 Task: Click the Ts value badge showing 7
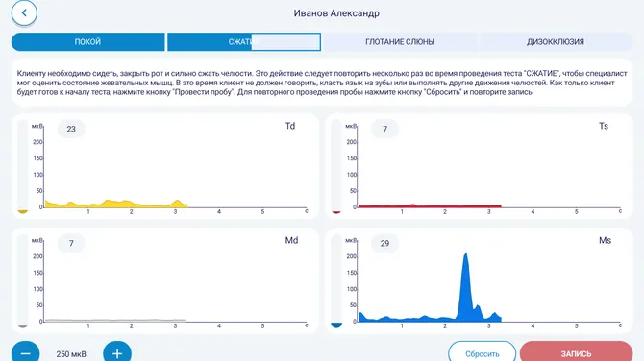click(x=384, y=129)
